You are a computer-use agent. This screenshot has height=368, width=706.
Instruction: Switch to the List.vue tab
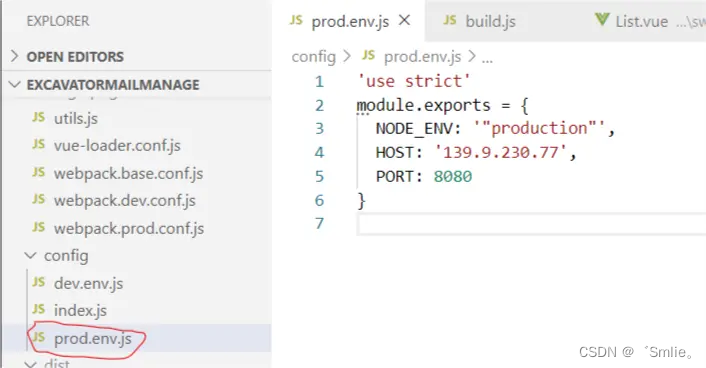[642, 21]
